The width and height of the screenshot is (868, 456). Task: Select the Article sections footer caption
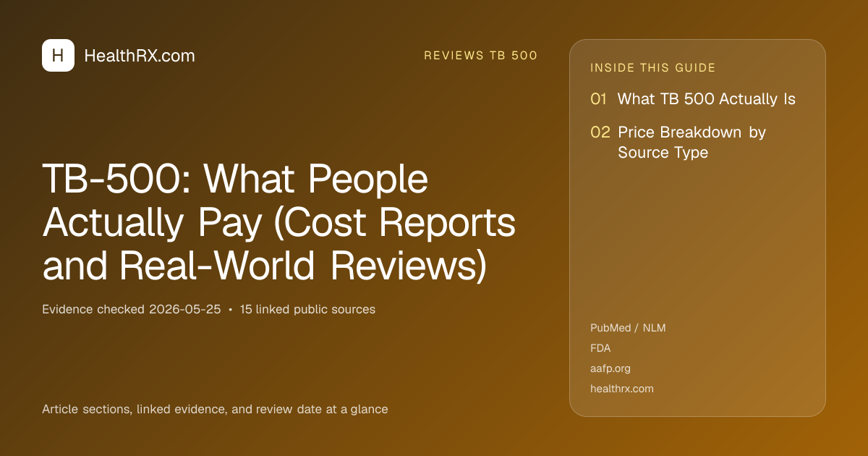point(215,409)
